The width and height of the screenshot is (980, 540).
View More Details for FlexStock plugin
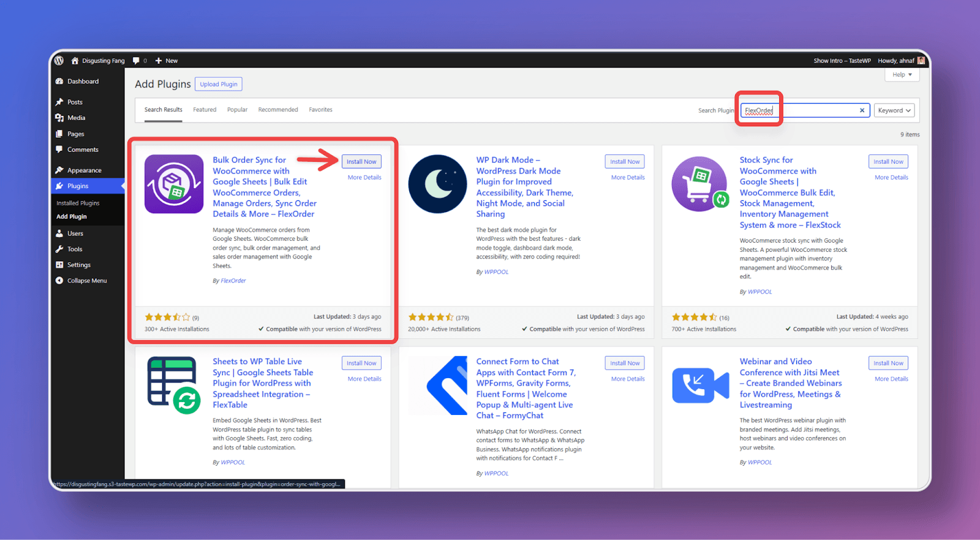point(891,177)
